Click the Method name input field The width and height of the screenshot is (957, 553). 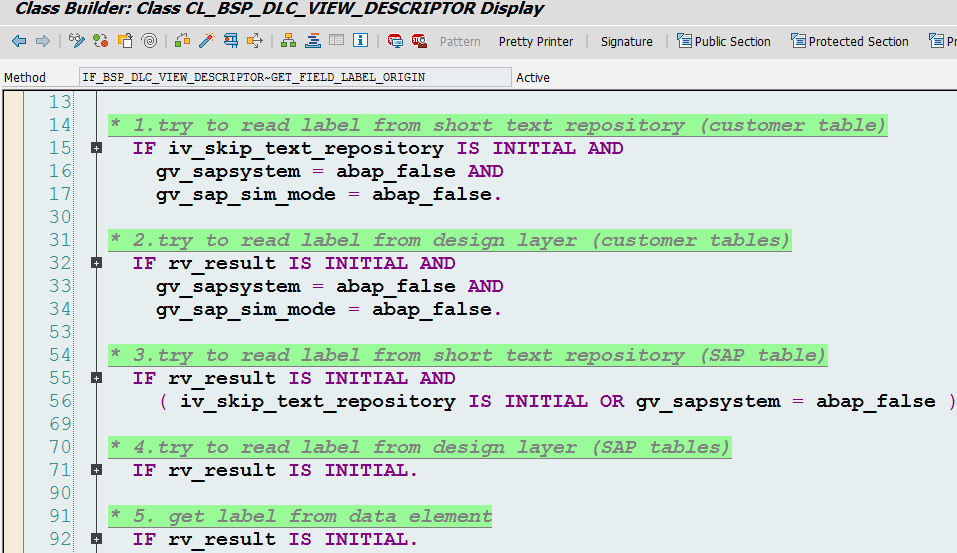coord(295,78)
